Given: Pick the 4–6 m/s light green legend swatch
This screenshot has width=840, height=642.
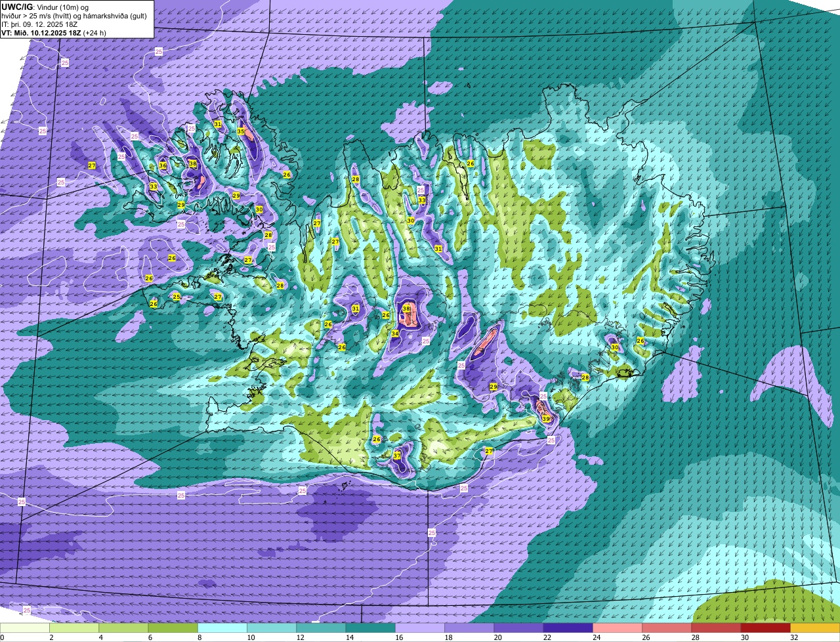Looking at the screenshot, I should (x=123, y=628).
